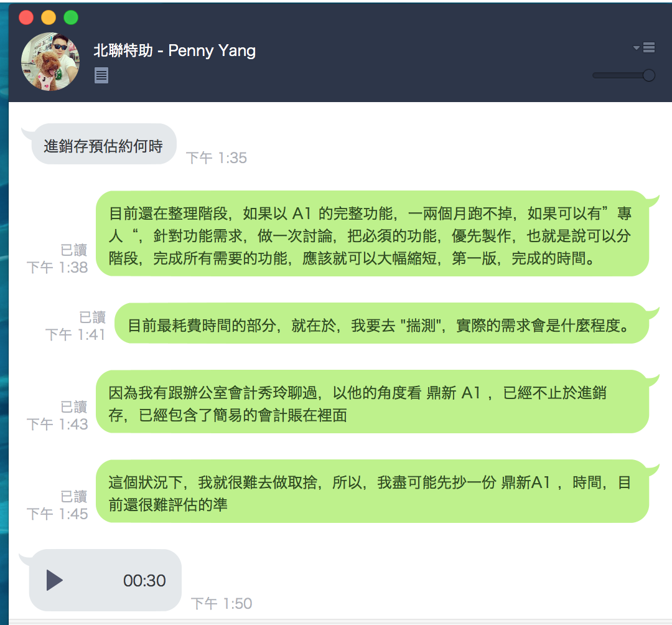Select the message 進銷存預估約何時
The image size is (672, 625).
(x=103, y=144)
